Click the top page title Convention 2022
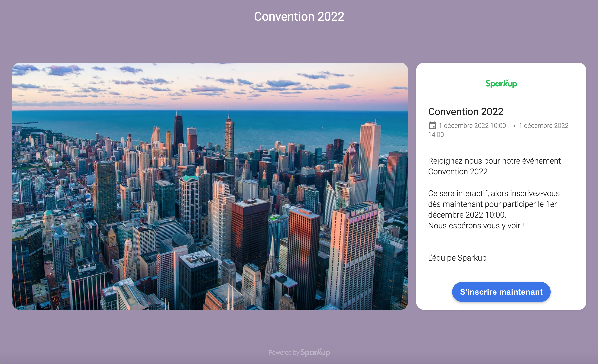This screenshot has width=598, height=364. (299, 17)
